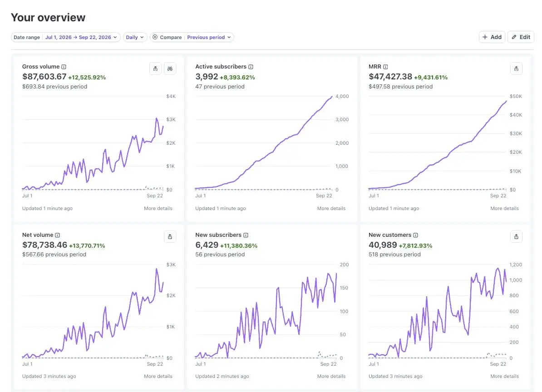Click the $78,738.46 net volume value
Image resolution: width=542 pixels, height=392 pixels.
pyautogui.click(x=44, y=245)
